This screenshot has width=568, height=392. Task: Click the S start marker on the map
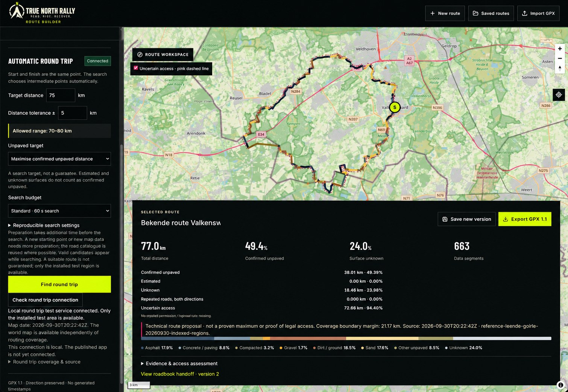[x=395, y=107]
